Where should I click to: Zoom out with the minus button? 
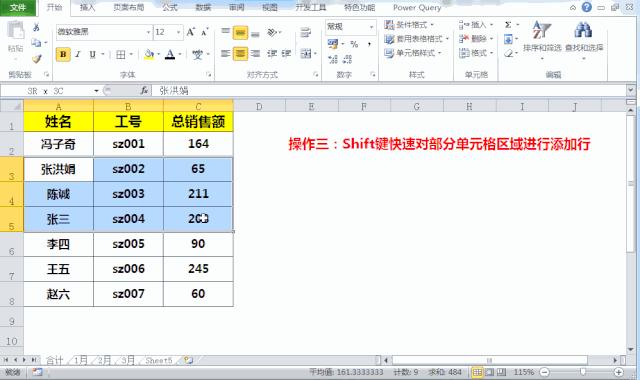coord(544,372)
